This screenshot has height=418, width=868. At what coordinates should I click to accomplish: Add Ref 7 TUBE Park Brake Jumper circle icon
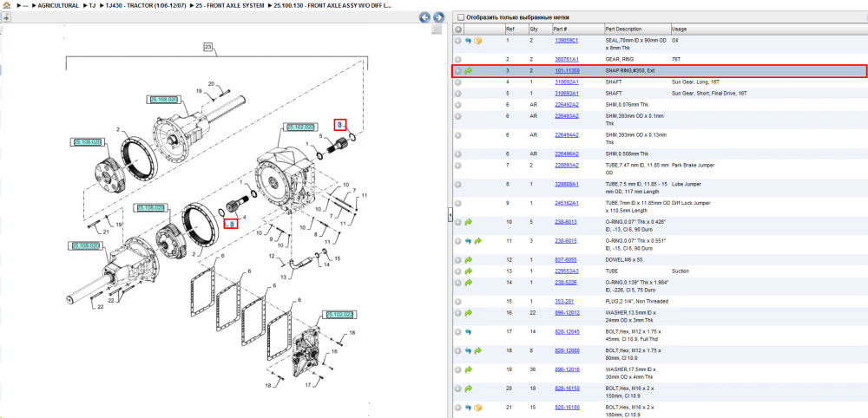[458, 165]
